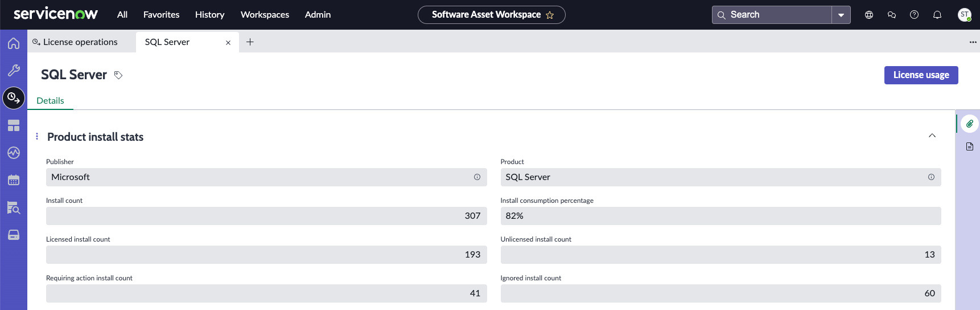Click the ServiceNow logo

pyautogui.click(x=55, y=14)
